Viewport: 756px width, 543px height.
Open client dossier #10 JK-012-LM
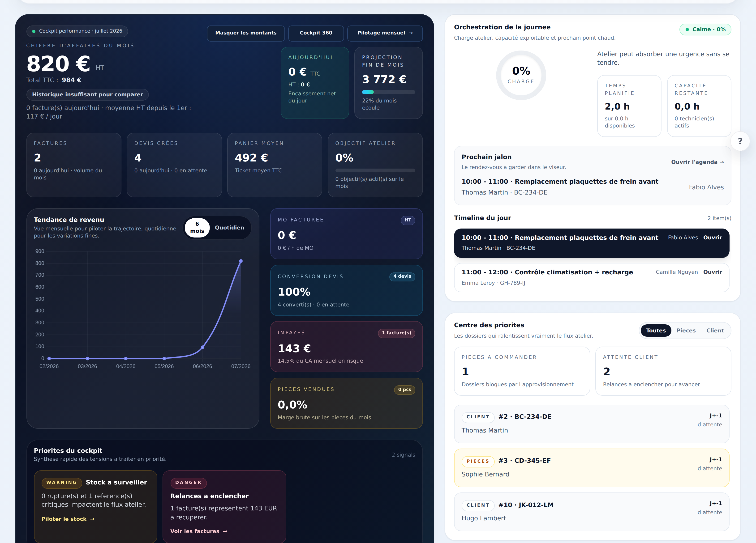[x=591, y=512]
